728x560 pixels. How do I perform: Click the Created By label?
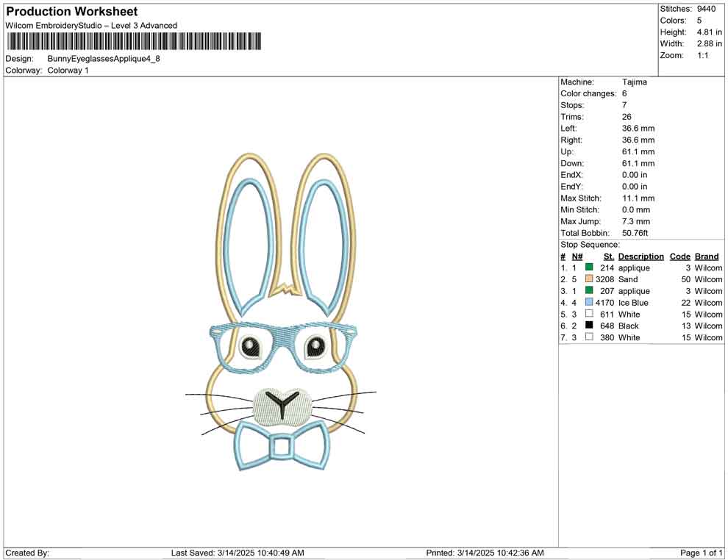27,553
